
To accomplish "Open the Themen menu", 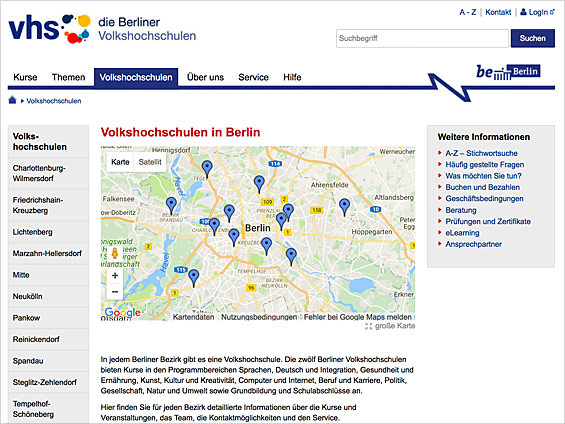I will pos(68,77).
